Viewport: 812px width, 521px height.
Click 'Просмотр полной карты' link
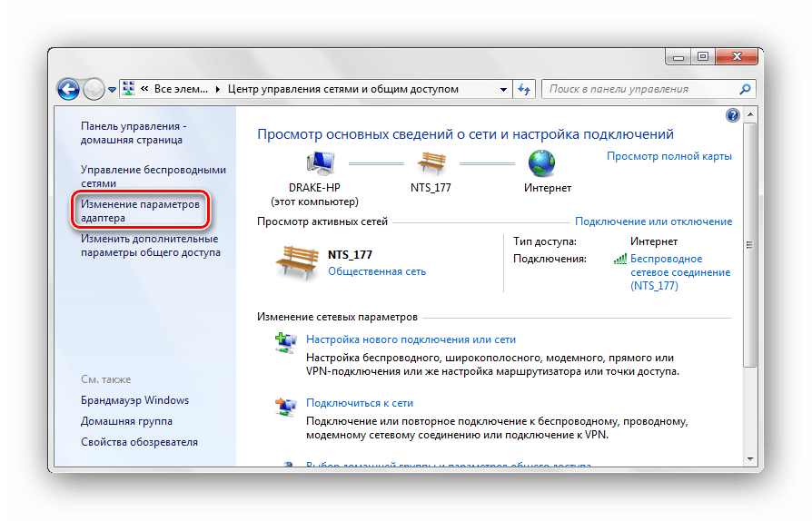[668, 156]
